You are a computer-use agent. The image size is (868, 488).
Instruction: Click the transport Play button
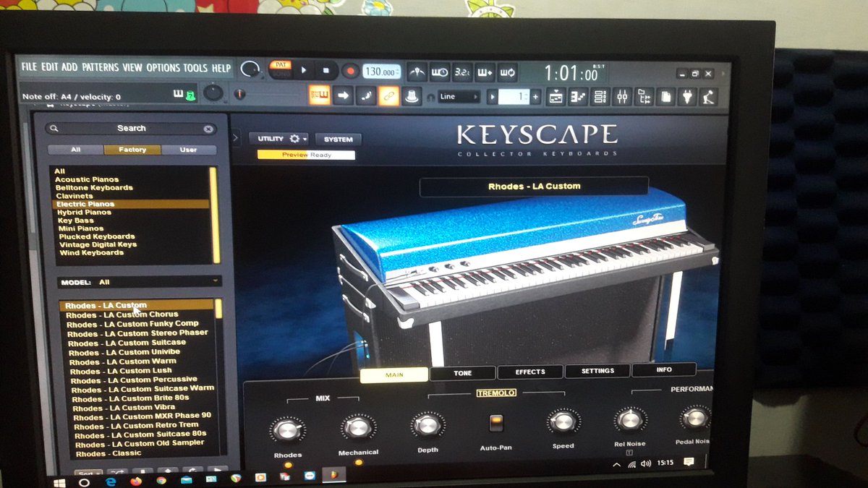coord(304,71)
